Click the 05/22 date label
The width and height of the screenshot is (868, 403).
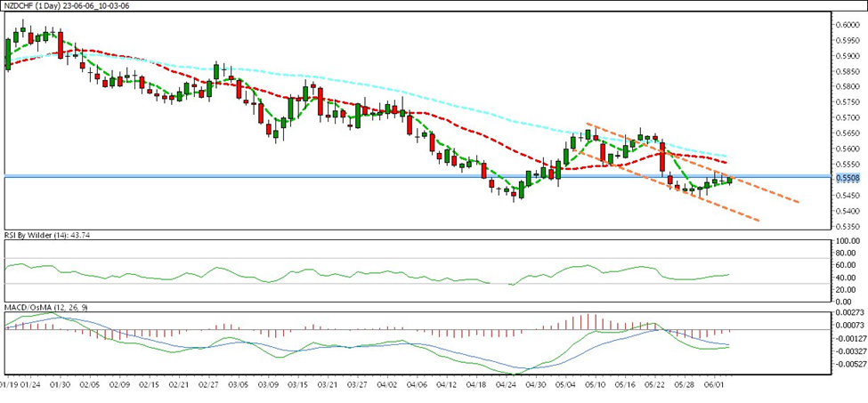[x=655, y=383]
